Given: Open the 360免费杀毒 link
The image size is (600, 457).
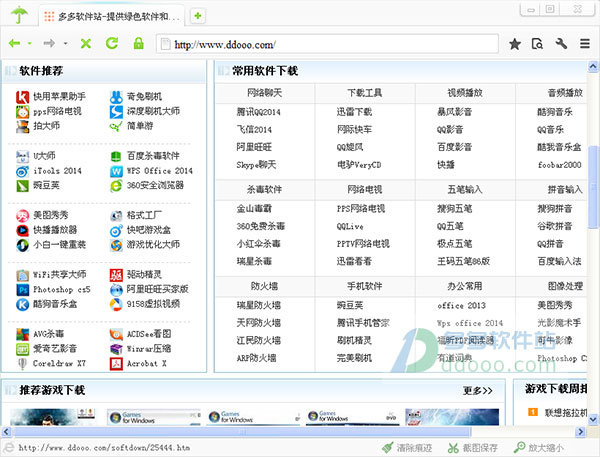Looking at the screenshot, I should (261, 226).
